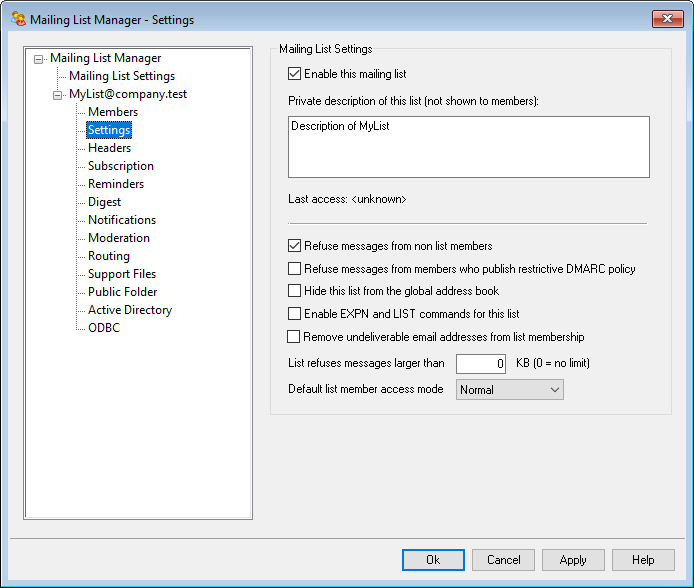Select Active Directory in the sidebar
Screen dimensions: 694x588
(129, 310)
